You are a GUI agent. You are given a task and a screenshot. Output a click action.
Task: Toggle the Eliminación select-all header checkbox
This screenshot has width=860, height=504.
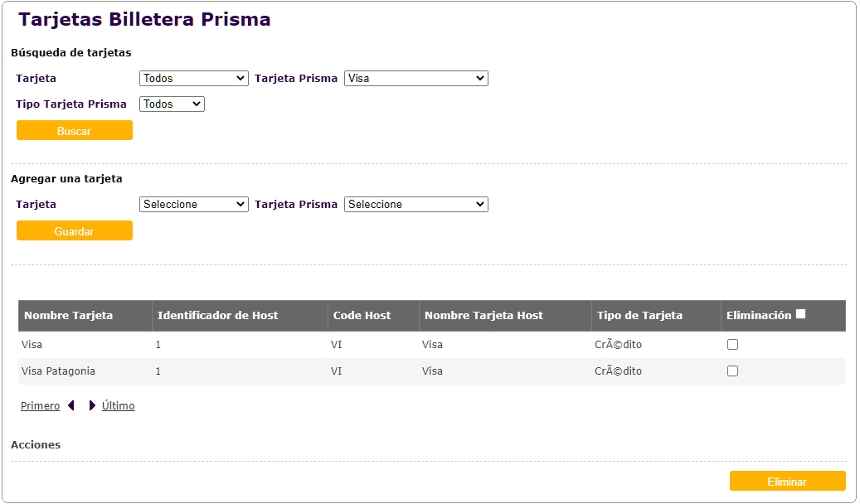tap(800, 314)
